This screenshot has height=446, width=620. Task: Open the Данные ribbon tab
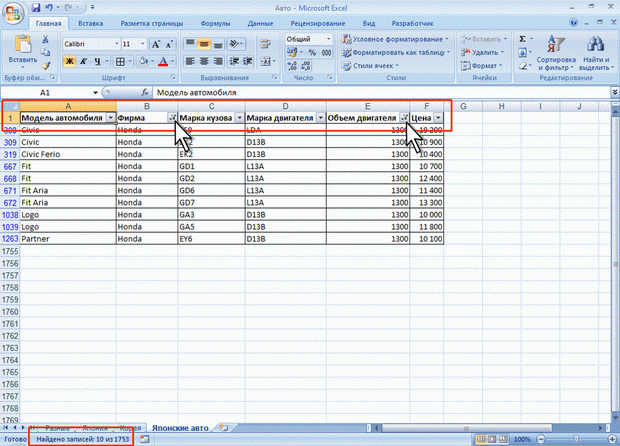(x=260, y=23)
